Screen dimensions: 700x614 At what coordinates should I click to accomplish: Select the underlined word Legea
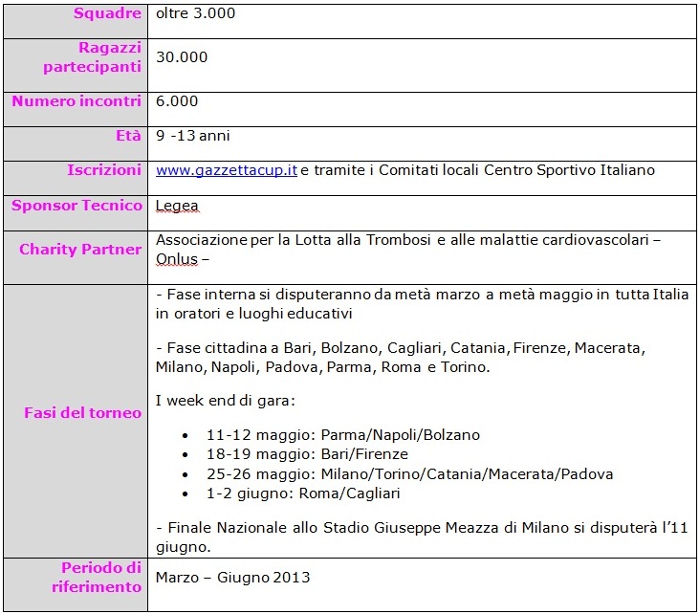point(177,206)
